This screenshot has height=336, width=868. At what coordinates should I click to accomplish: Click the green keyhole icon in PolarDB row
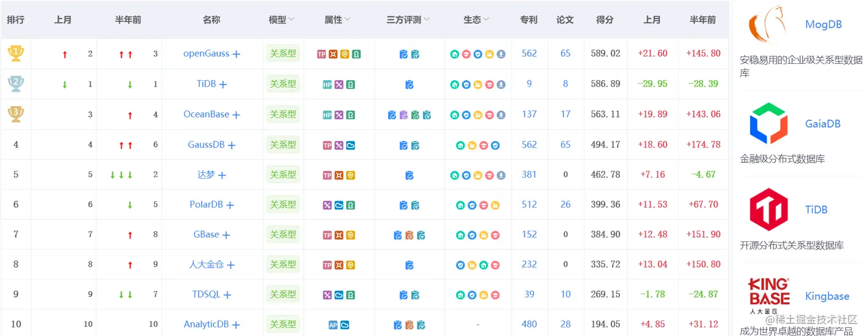(350, 205)
